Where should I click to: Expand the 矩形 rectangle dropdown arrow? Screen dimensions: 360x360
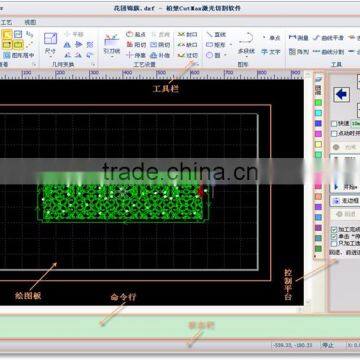[x=231, y=45]
